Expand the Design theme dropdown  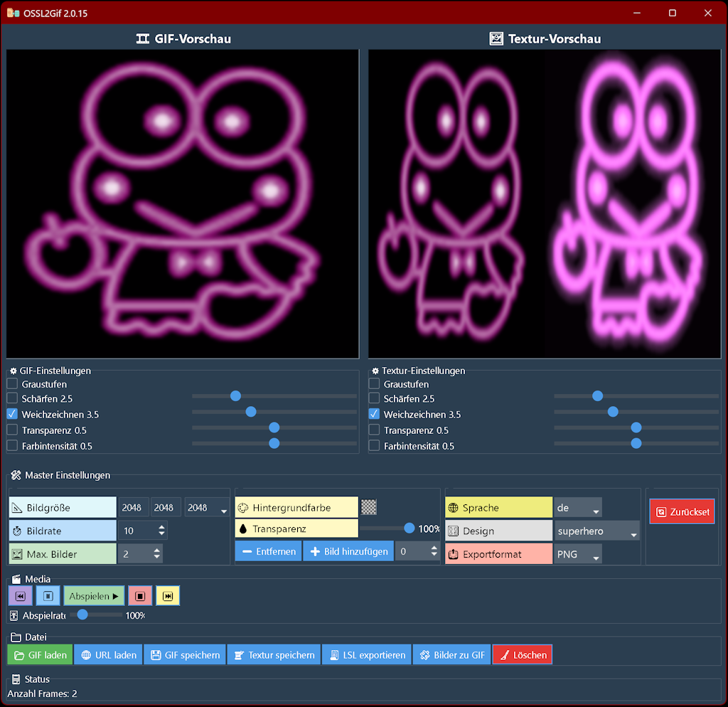[596, 531]
